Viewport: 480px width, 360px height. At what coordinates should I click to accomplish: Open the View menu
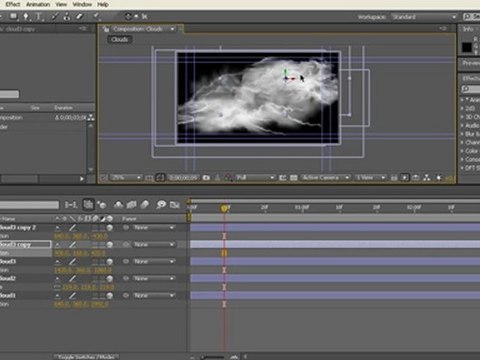pos(61,4)
